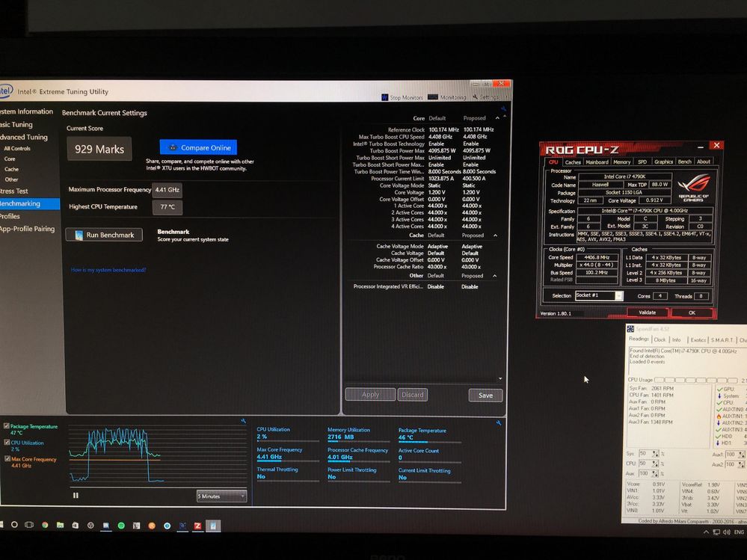This screenshot has height=560, width=747.
Task: Open the 5 Minutes time range dropdown
Action: click(221, 496)
